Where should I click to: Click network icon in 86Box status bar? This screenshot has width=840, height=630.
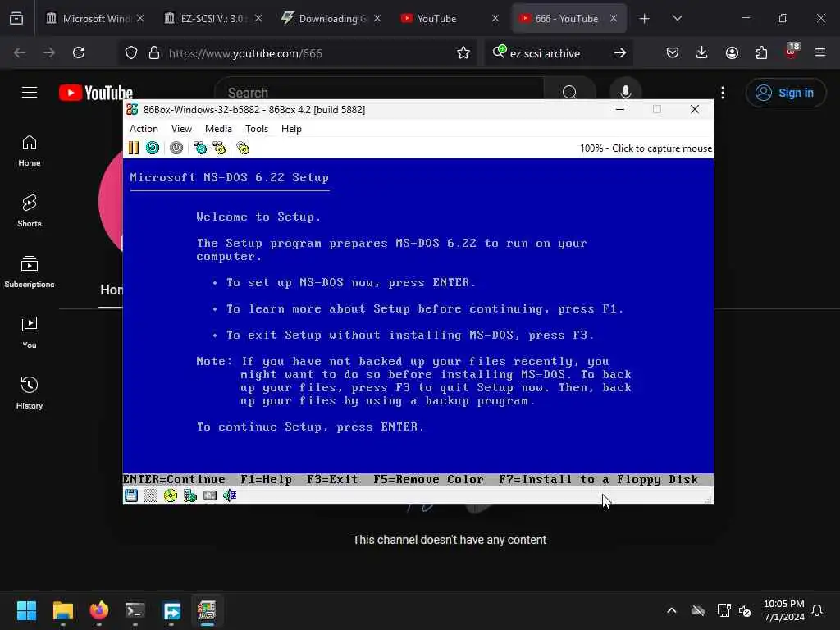(x=190, y=495)
